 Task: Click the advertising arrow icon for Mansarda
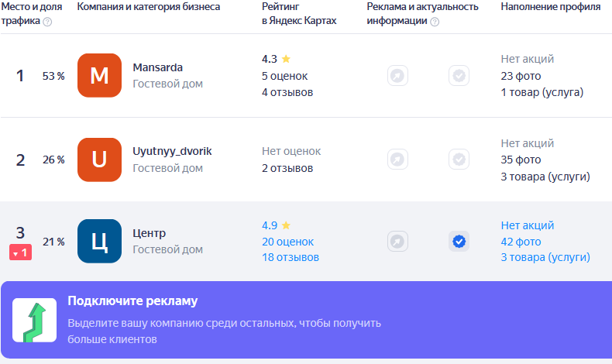(x=397, y=75)
